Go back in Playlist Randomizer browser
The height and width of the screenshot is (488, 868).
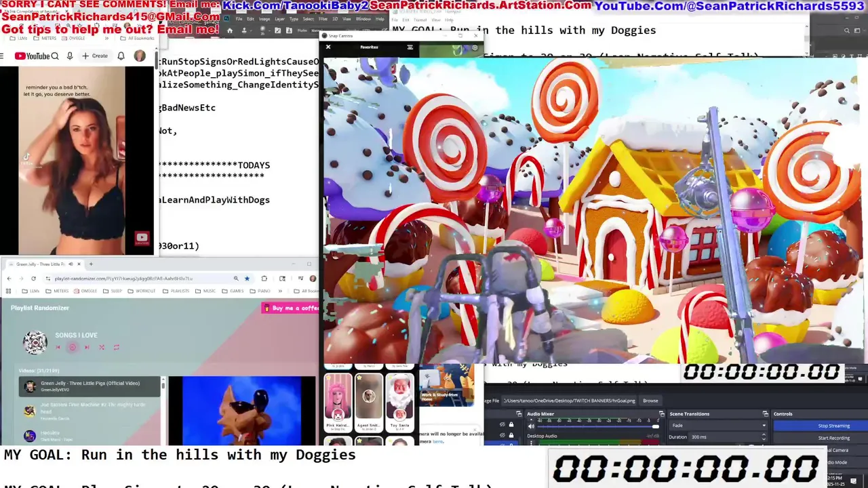click(9, 279)
